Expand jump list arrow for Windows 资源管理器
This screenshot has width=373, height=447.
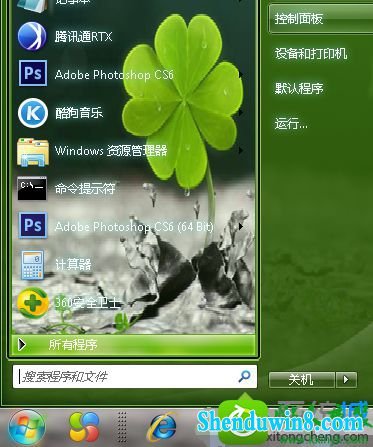(240, 151)
